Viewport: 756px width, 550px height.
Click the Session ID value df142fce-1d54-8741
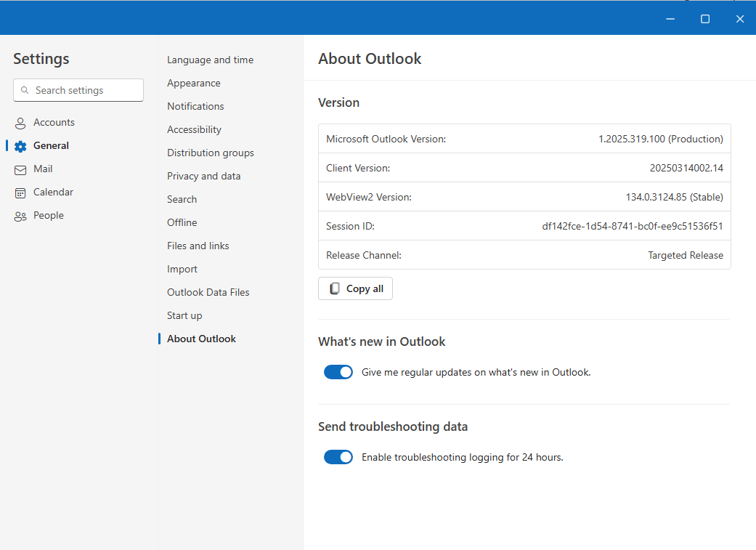click(x=632, y=226)
